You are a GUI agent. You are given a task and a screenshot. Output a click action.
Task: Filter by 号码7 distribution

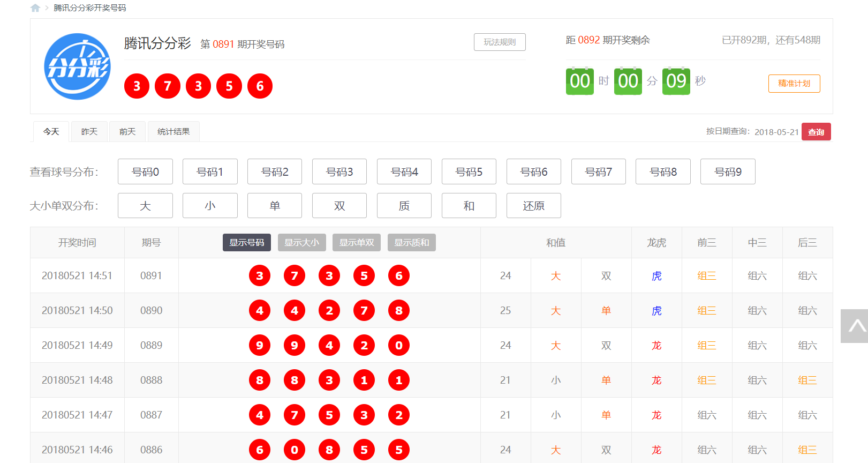tap(599, 171)
